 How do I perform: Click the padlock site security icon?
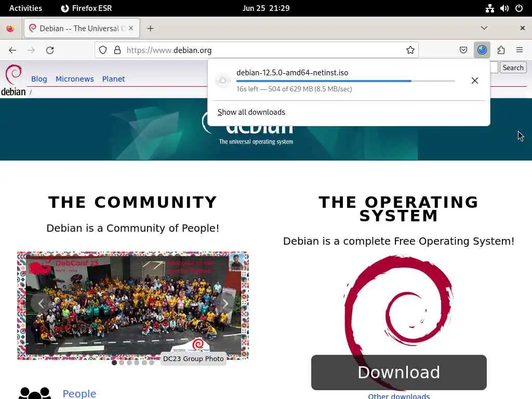click(x=117, y=50)
